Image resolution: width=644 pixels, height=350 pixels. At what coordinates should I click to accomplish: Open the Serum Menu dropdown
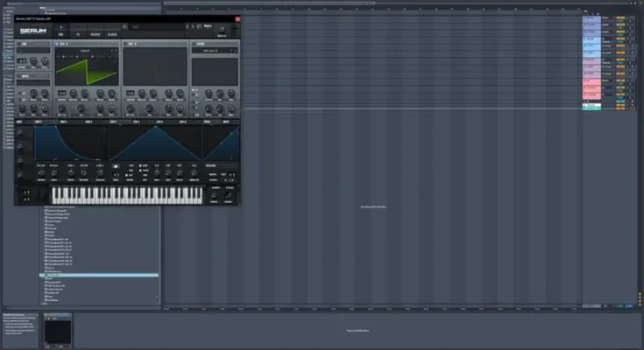(x=209, y=27)
